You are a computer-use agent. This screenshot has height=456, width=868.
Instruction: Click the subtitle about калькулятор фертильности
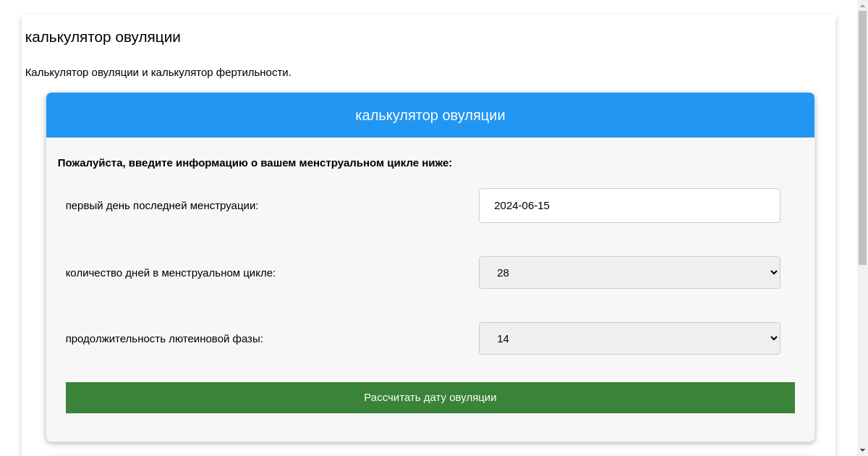[158, 72]
